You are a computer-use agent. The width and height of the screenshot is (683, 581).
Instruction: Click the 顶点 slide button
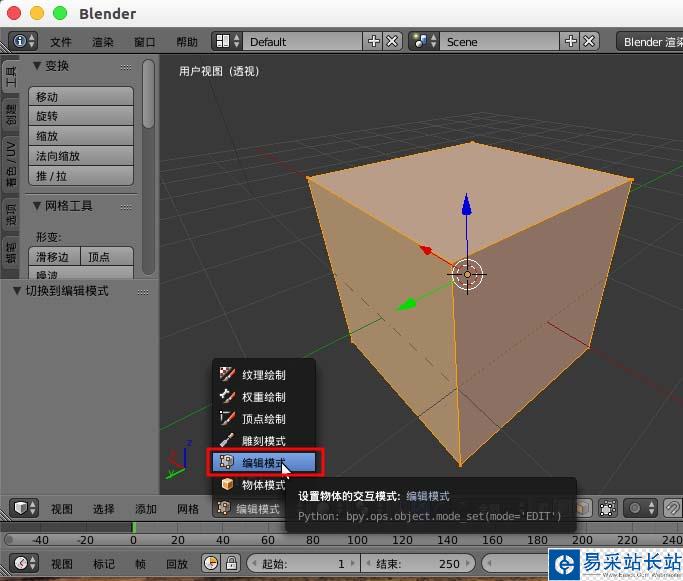coord(107,257)
